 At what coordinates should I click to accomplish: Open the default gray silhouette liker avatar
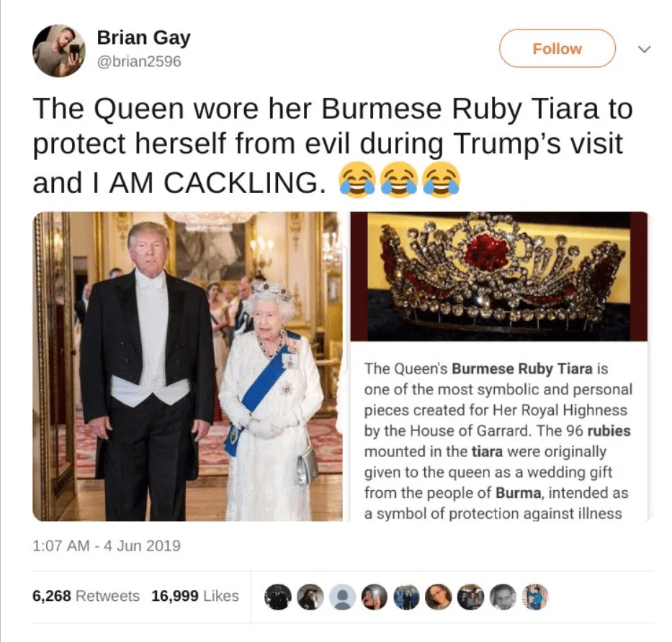tap(342, 597)
